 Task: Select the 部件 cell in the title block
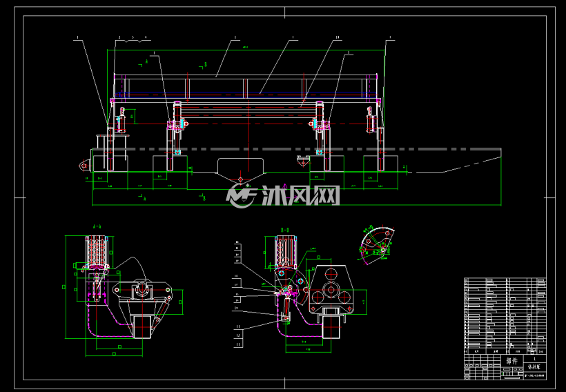coord(512,360)
